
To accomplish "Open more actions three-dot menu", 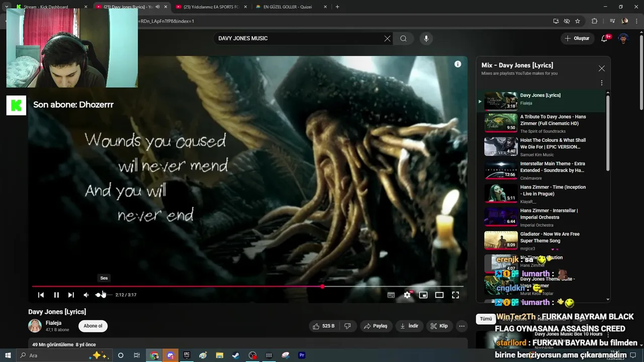I will (461, 326).
